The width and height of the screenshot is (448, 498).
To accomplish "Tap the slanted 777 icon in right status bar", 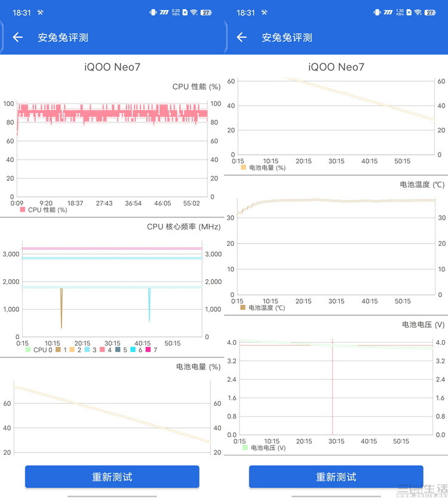I will (388, 13).
